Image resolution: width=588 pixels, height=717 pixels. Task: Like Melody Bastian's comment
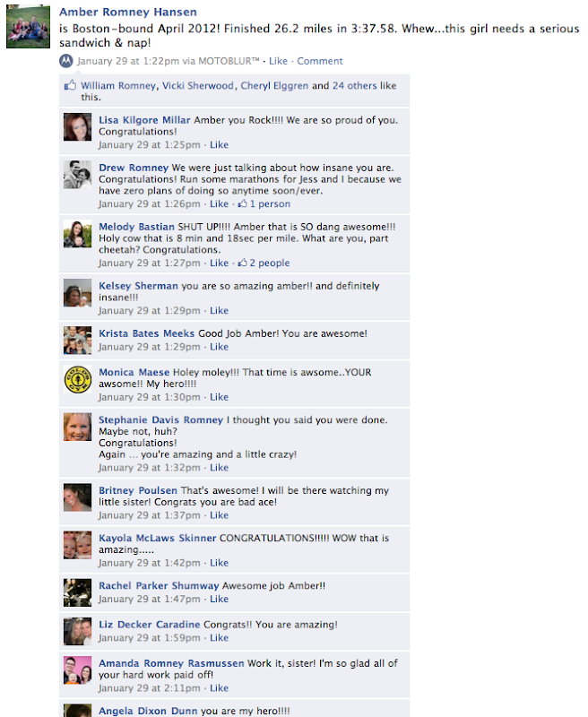pyautogui.click(x=219, y=263)
